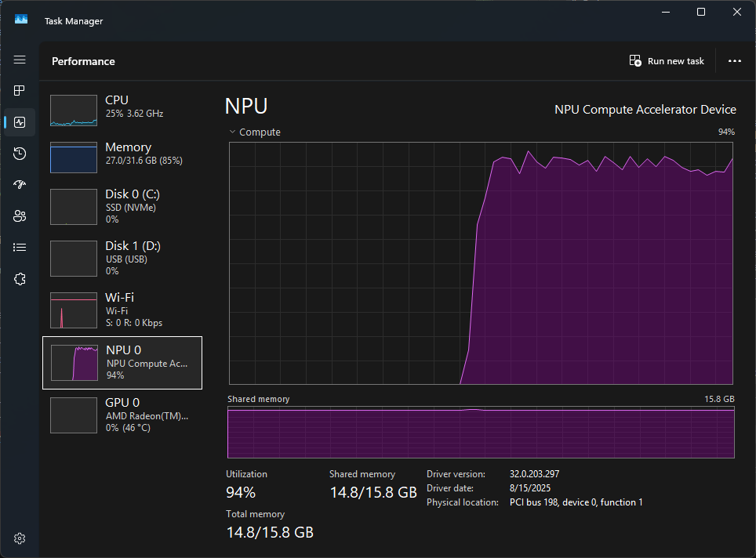
Task: Select the Processes view icon
Action: click(x=20, y=90)
